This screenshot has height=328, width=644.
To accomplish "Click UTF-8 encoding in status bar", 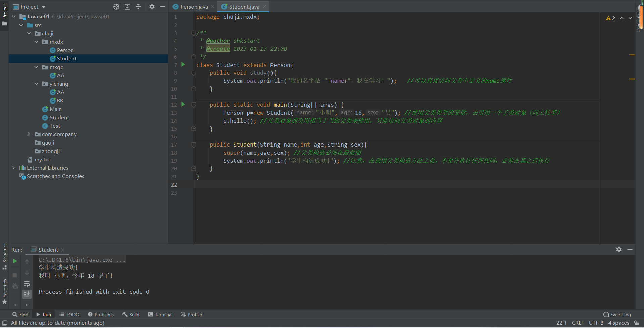I will pyautogui.click(x=596, y=323).
